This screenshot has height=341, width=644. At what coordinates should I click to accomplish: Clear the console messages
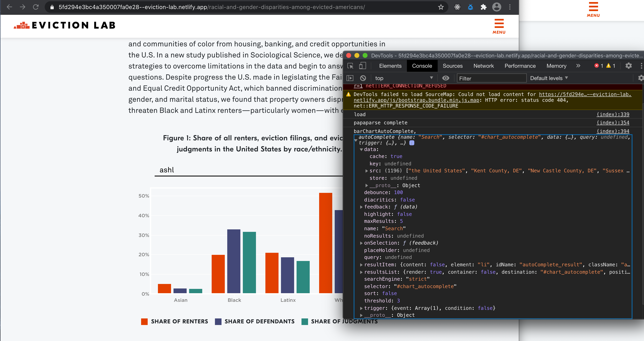tap(363, 78)
